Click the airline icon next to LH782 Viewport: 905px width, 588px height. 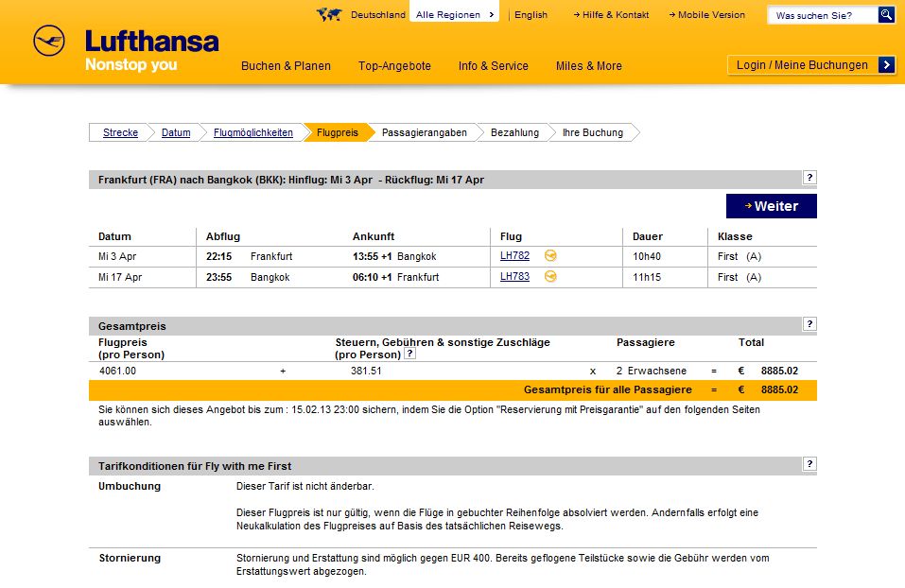click(x=550, y=255)
